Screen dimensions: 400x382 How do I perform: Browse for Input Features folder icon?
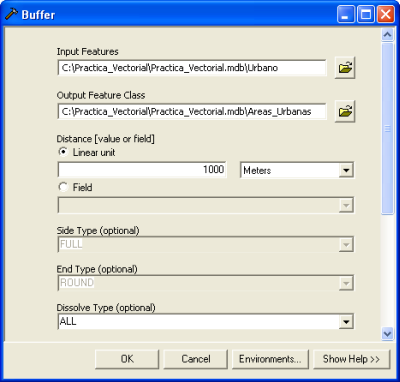point(345,68)
